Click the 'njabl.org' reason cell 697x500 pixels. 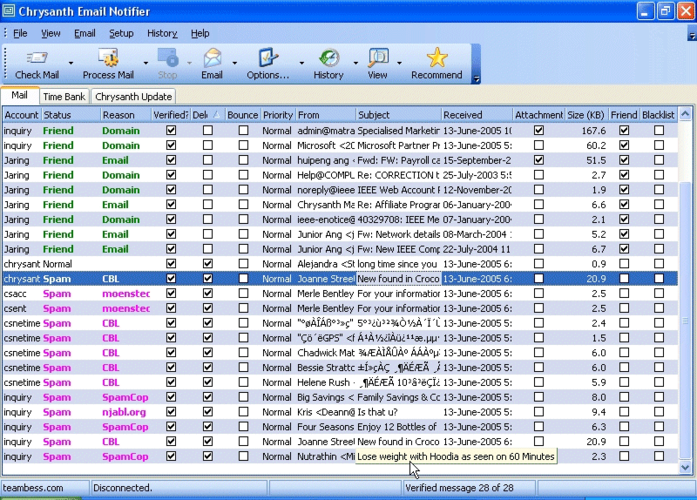pos(126,412)
